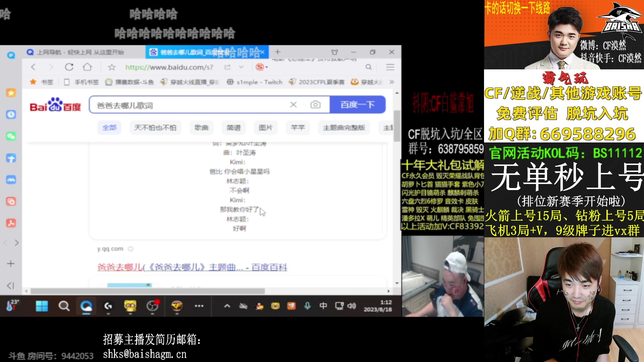The image size is (644, 362).
Task: Select the 全部 results filter
Action: click(109, 128)
